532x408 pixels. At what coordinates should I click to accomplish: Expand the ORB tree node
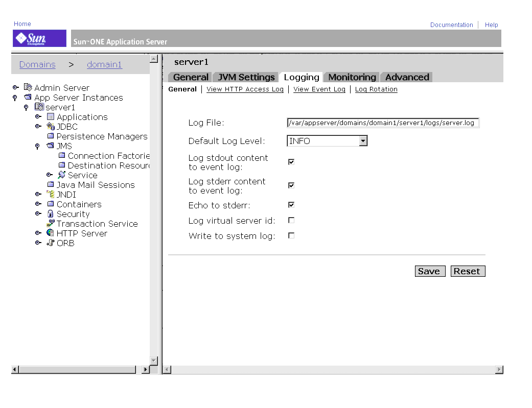[x=38, y=243]
